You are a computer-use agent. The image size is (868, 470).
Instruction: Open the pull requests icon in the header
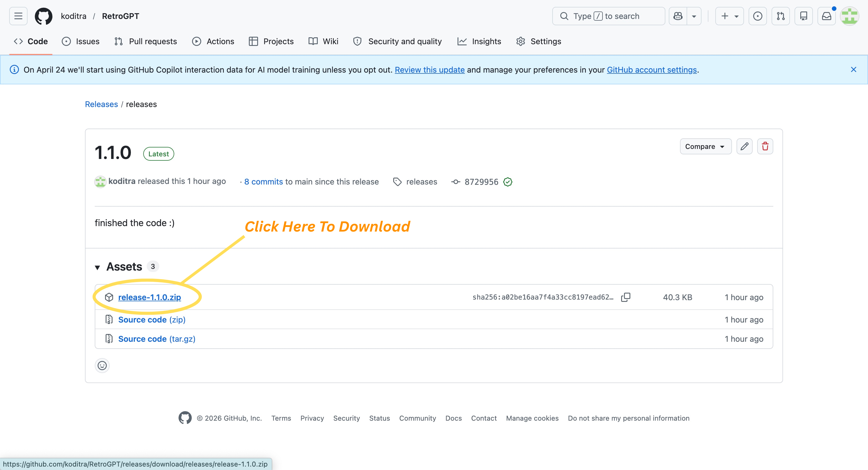780,16
